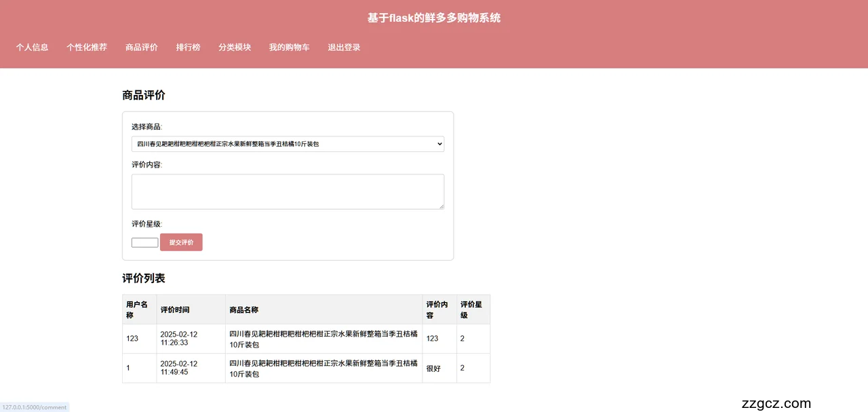Click 退出登录 to log out

344,48
